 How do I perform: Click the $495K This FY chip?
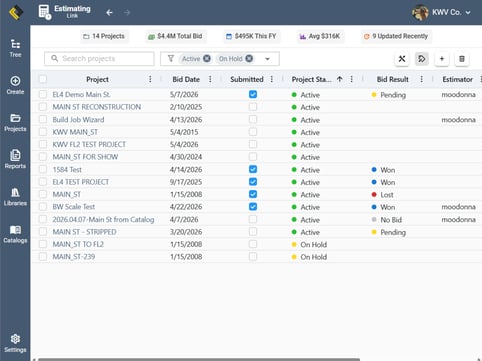tap(251, 36)
